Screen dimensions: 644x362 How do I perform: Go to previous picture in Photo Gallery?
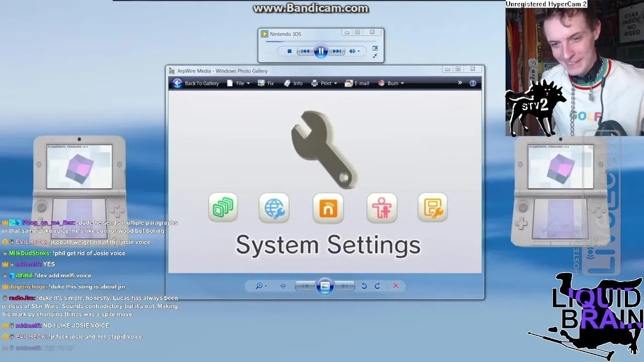pos(305,286)
